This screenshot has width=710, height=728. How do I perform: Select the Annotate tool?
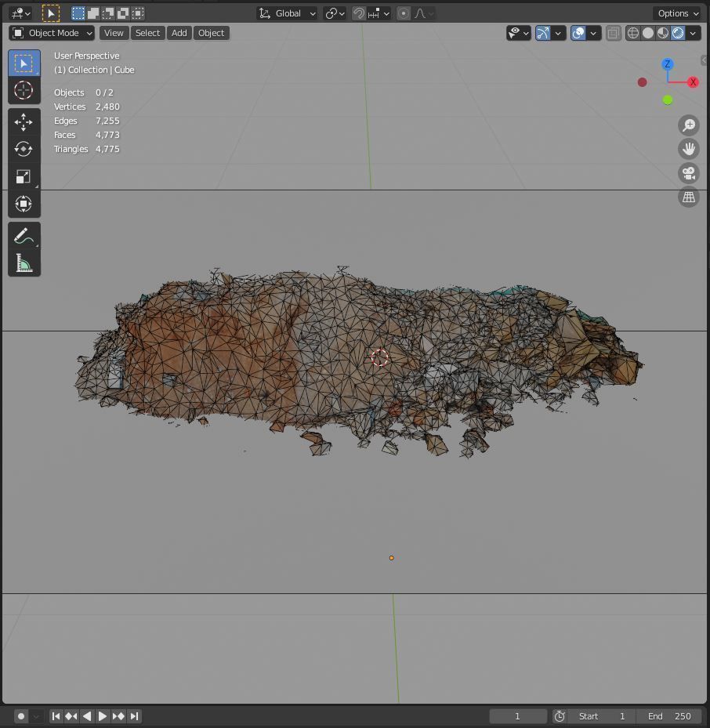point(24,236)
